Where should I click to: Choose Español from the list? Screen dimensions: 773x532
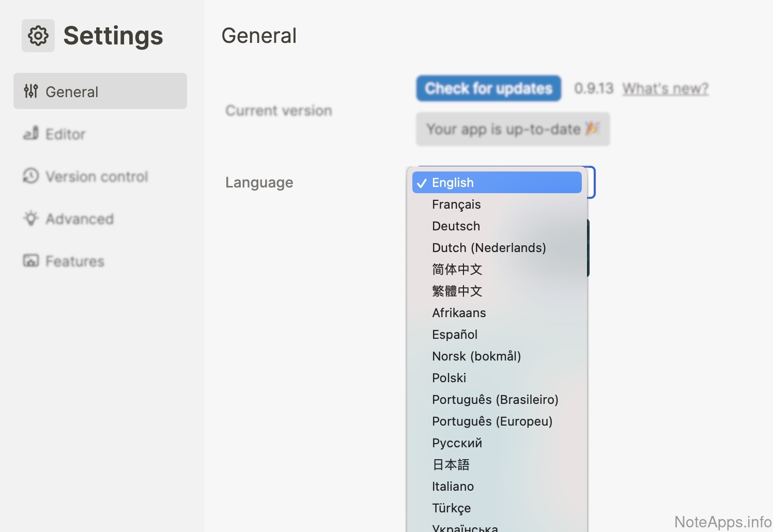click(x=455, y=335)
